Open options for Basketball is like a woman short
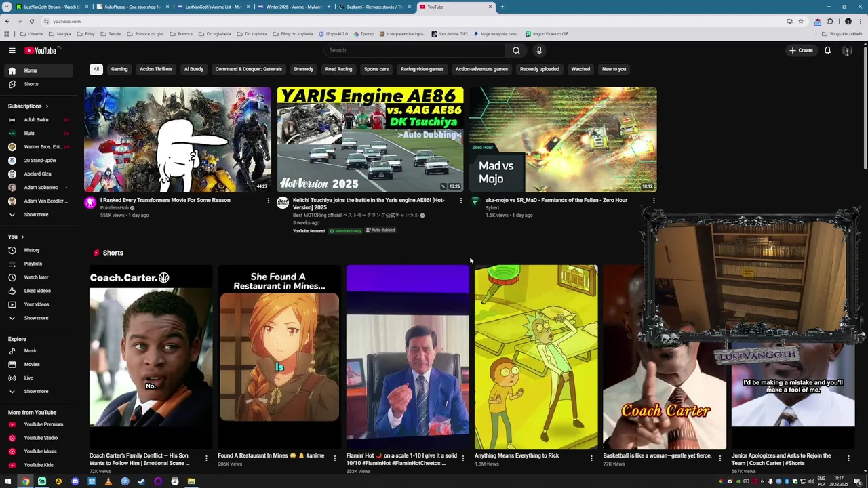 click(720, 459)
